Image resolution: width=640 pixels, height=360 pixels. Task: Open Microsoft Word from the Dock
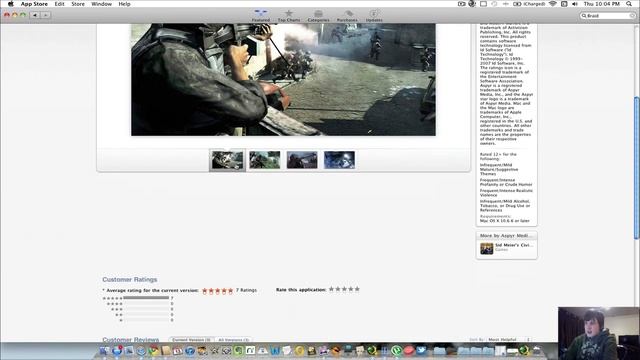275,351
